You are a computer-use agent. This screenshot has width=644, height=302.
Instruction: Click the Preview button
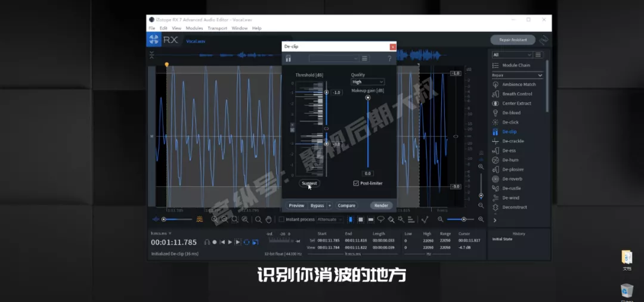296,206
